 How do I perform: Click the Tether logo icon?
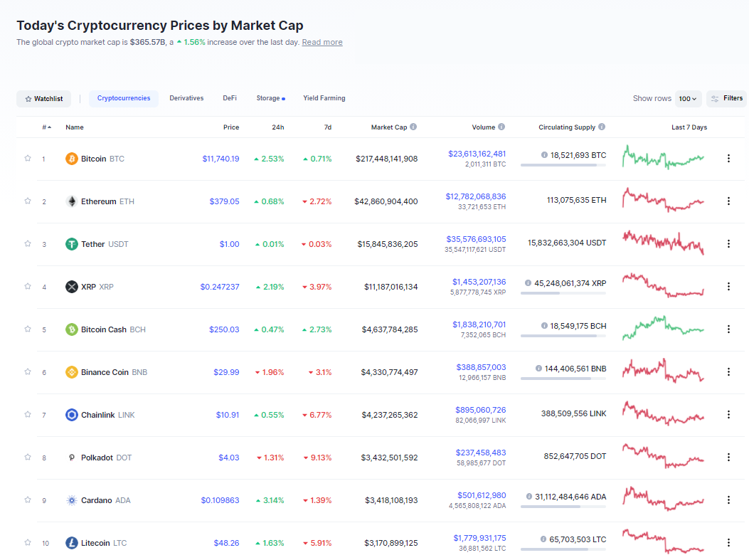click(72, 244)
